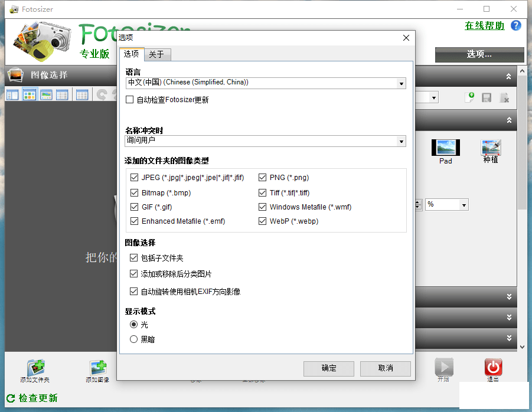
Task: Collapse the second right panel chevron
Action: 509,120
